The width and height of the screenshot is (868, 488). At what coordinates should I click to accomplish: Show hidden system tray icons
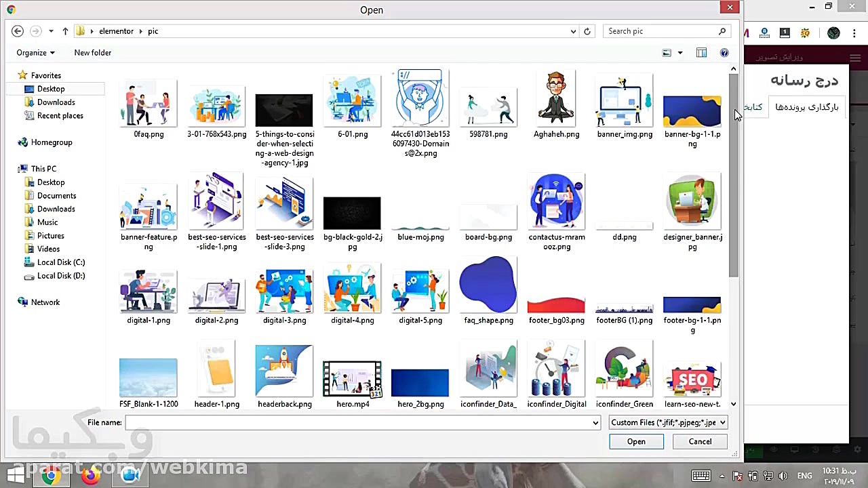click(x=722, y=476)
